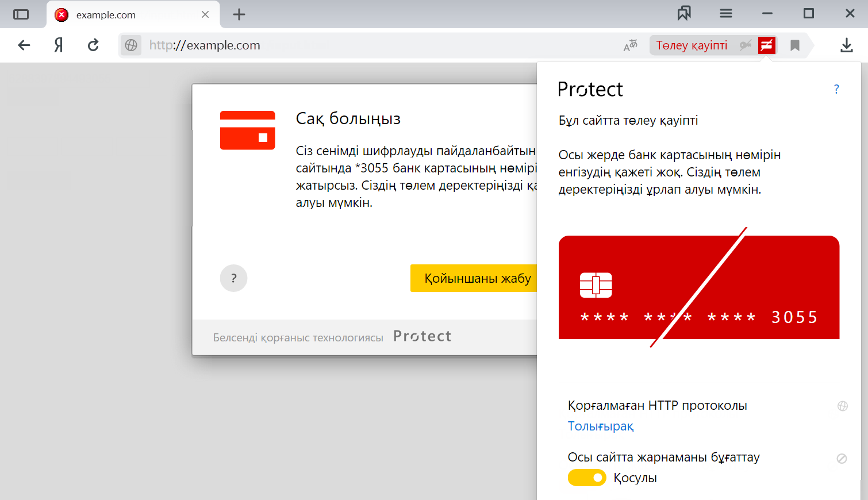
Task: Click the red card icon in warning dialog
Action: tap(248, 130)
